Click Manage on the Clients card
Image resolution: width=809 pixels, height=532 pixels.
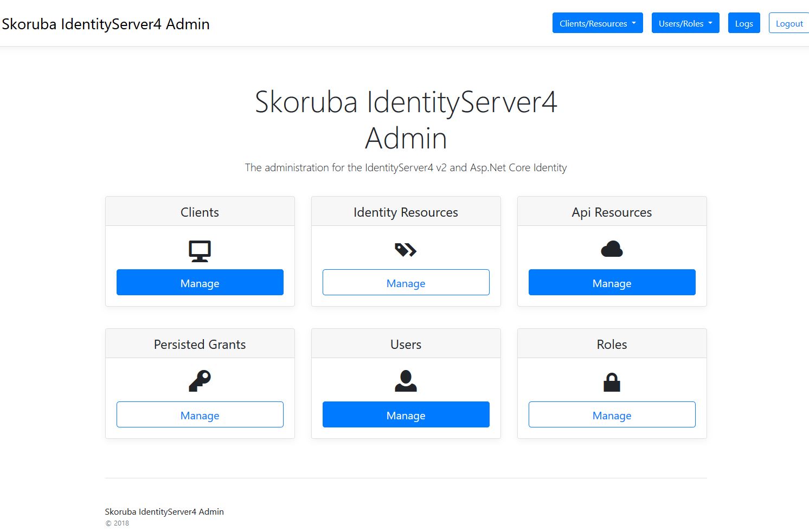tap(200, 282)
